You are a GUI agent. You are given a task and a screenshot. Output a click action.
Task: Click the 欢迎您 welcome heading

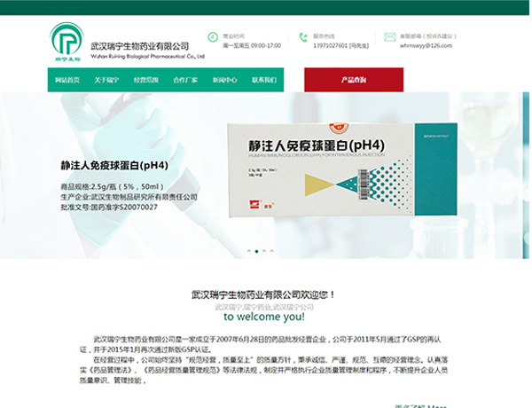(x=263, y=294)
